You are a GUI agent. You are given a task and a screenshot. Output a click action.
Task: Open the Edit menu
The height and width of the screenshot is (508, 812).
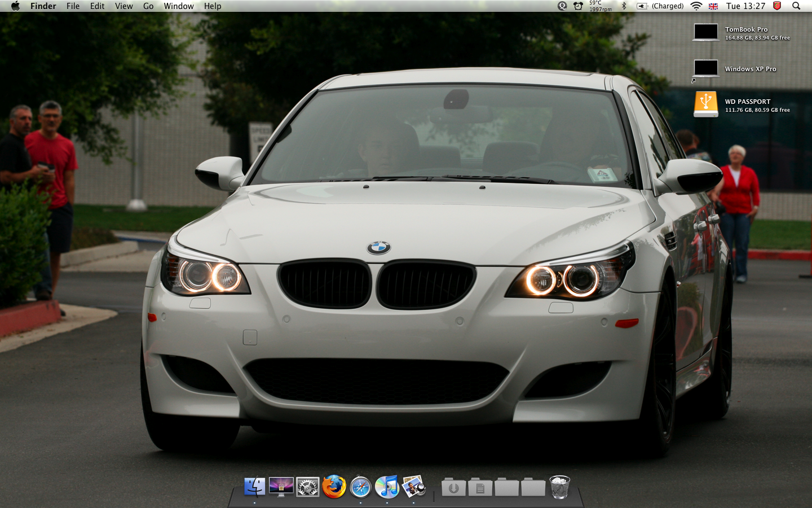97,6
